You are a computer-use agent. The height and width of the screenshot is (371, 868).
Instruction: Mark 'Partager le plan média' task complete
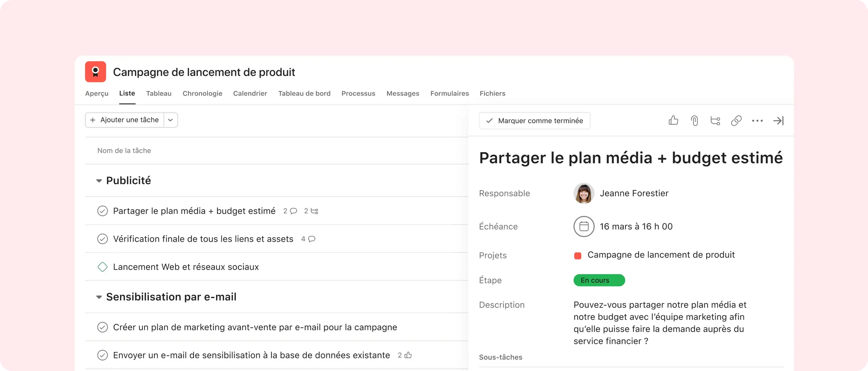tap(102, 211)
